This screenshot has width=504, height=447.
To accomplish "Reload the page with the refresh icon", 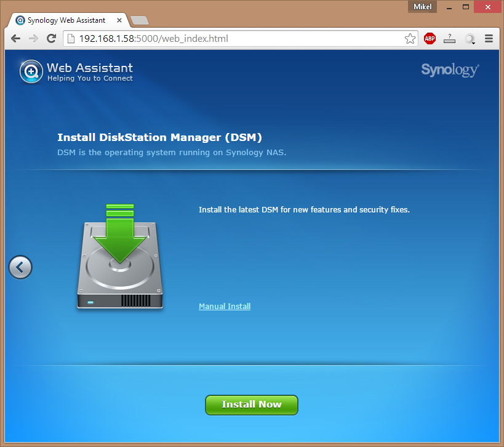I will 52,39.
